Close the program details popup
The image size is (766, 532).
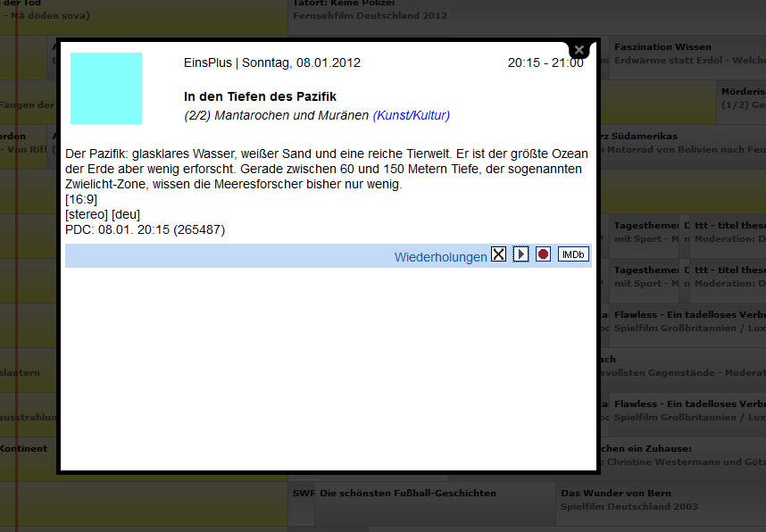click(579, 50)
